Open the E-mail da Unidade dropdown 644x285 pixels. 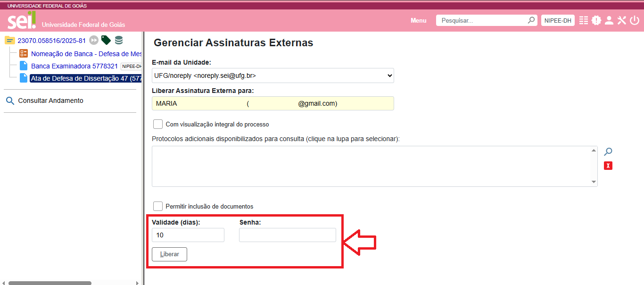click(x=272, y=75)
